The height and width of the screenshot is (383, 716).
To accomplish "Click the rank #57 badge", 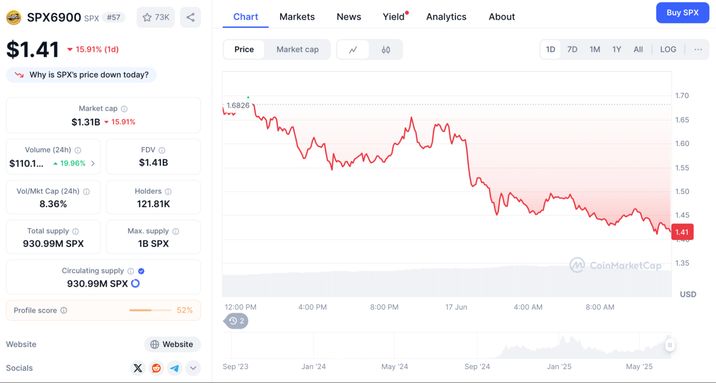I will 113,18.
